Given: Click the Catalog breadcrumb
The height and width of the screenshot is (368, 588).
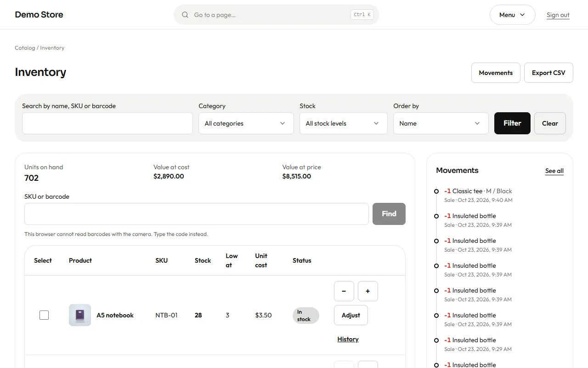Looking at the screenshot, I should (x=25, y=48).
